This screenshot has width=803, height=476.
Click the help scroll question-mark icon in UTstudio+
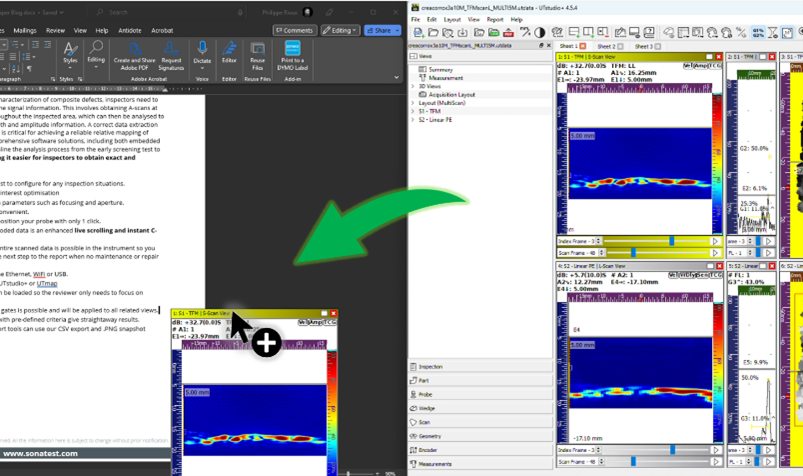coord(649,32)
